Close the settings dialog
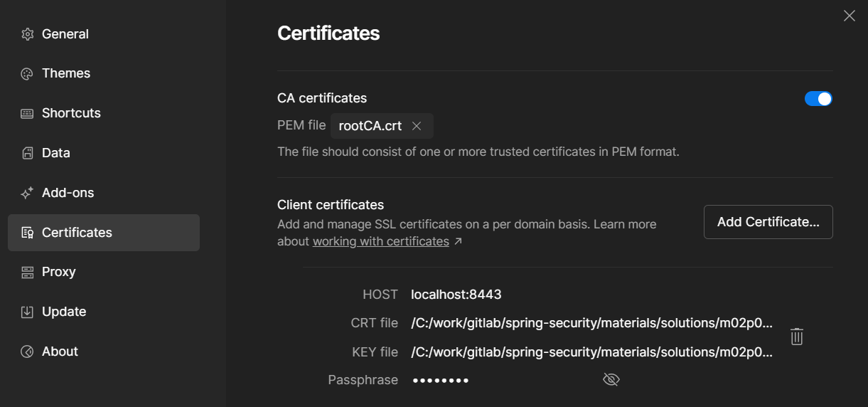 point(849,16)
